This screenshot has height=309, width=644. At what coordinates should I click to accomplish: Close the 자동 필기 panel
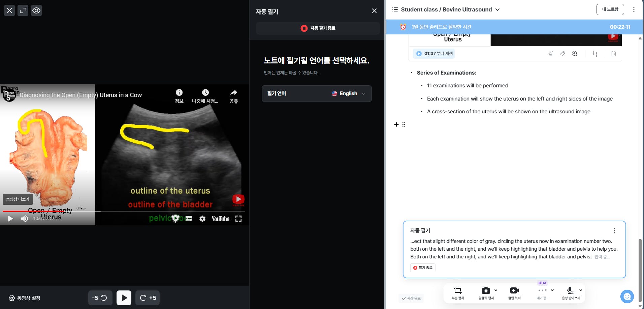[374, 11]
